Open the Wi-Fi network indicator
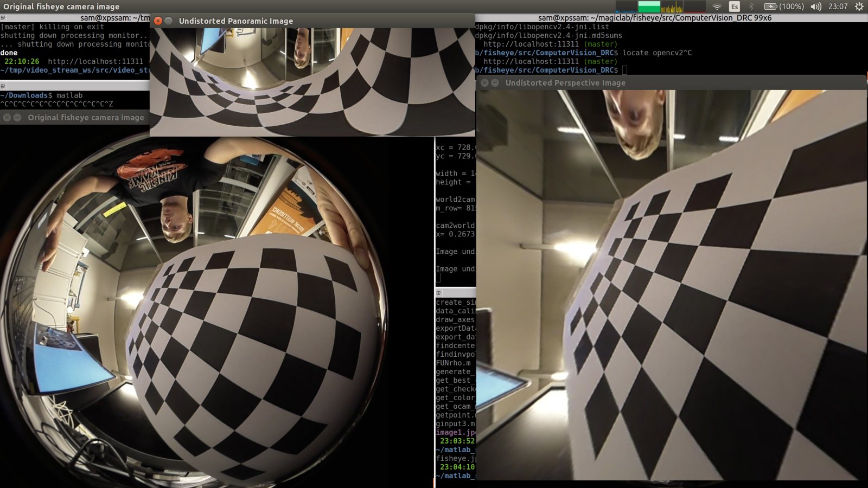The image size is (868, 488). (x=717, y=7)
